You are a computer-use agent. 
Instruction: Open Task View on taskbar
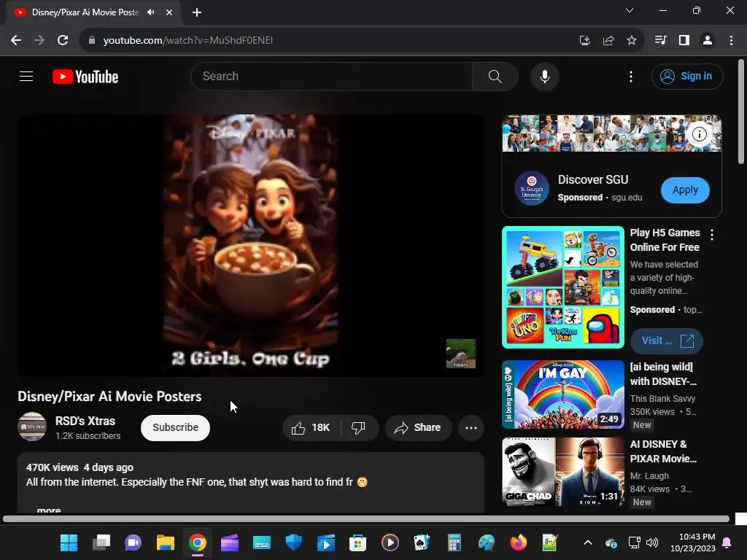click(x=101, y=542)
